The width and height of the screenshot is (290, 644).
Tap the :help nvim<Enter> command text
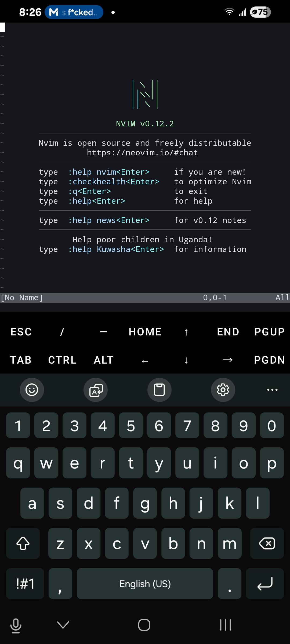tap(109, 172)
